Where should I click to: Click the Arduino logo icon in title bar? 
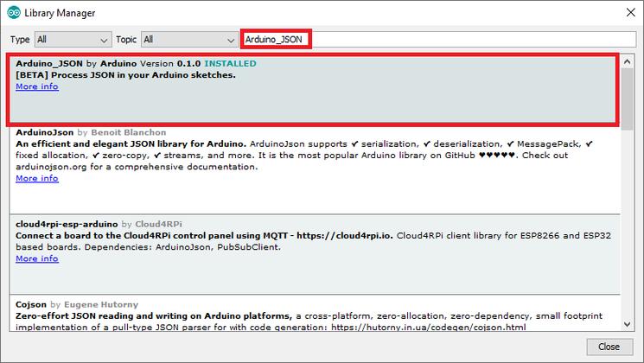(14, 13)
